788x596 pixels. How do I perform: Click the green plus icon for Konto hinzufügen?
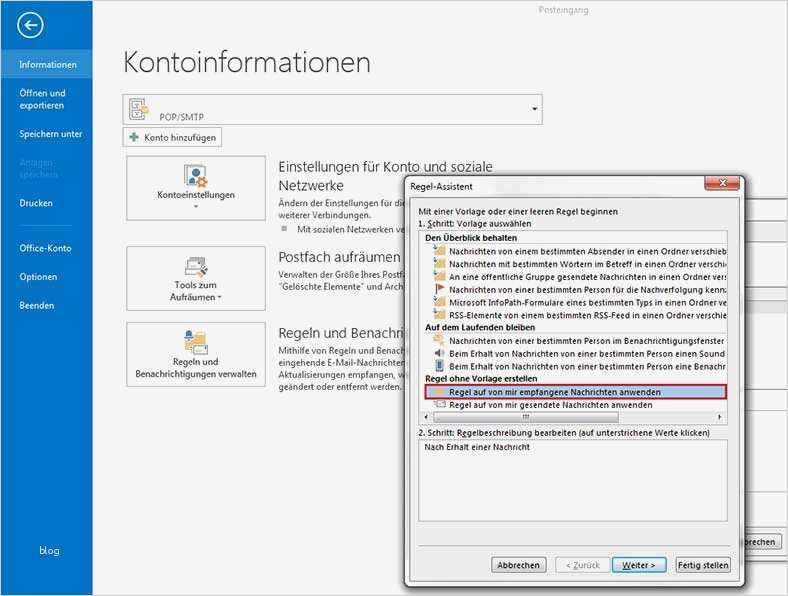(134, 137)
